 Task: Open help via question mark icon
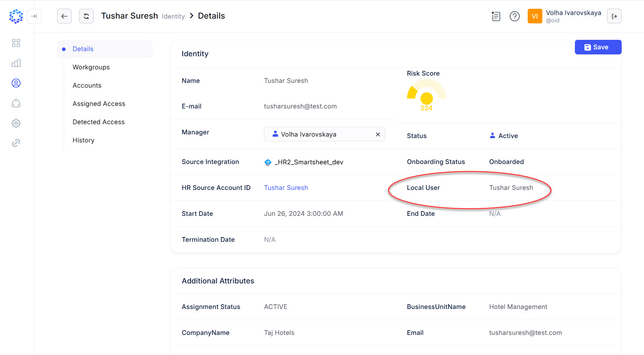click(515, 16)
